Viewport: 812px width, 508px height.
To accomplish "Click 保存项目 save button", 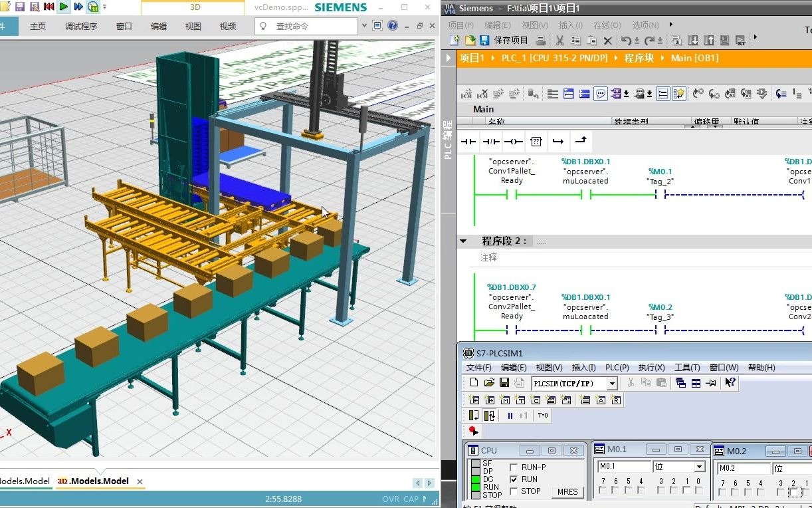I will (x=504, y=41).
